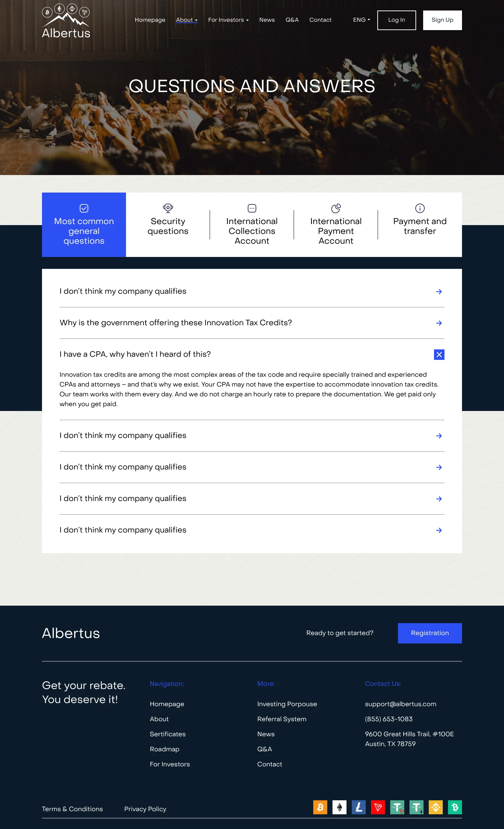Click the support@albertus.com email address

tap(400, 704)
